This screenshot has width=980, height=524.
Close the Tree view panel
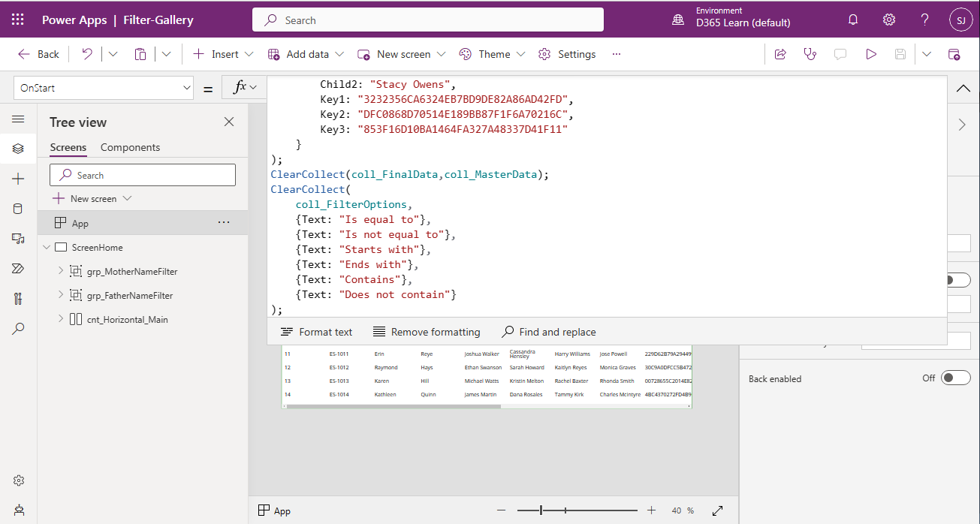(229, 122)
